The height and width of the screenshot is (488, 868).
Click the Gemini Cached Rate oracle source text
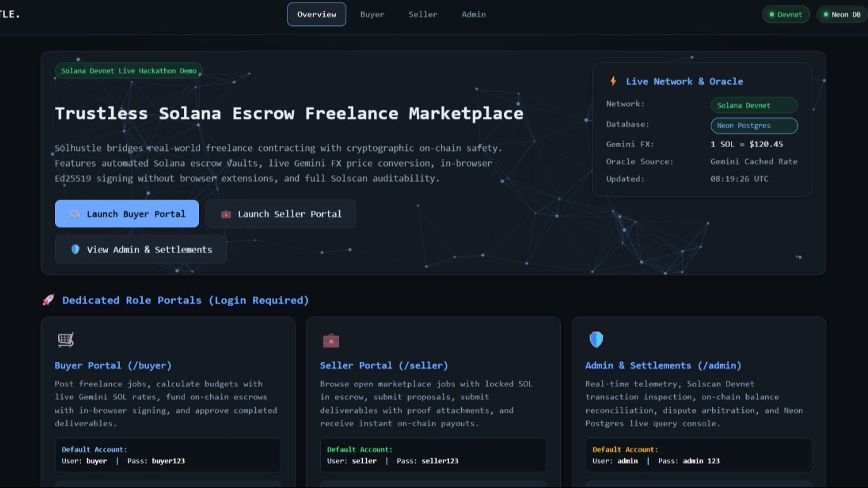coord(754,162)
